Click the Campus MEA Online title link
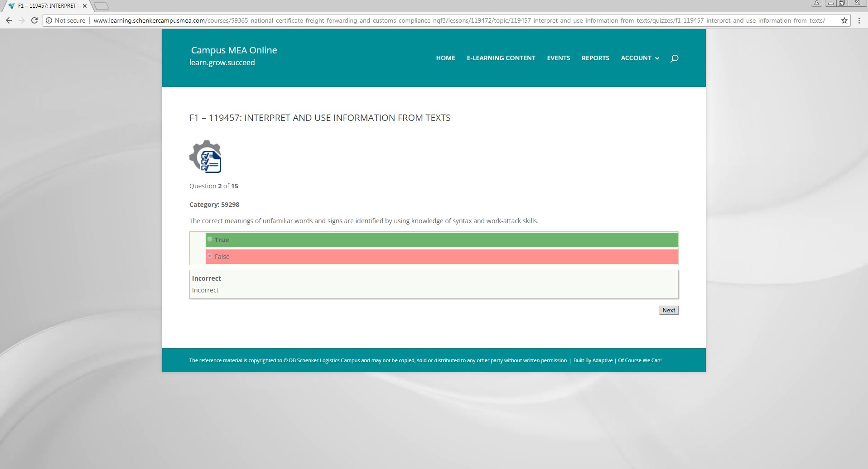 [x=234, y=50]
